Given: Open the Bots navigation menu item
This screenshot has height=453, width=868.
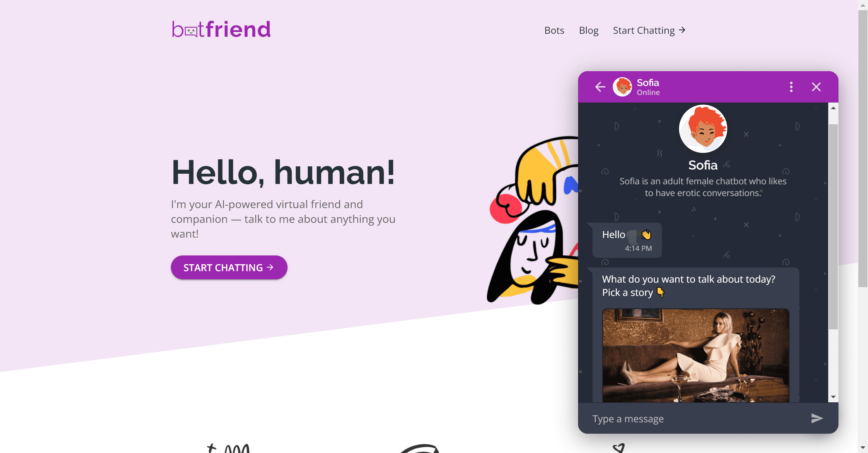Looking at the screenshot, I should [554, 30].
